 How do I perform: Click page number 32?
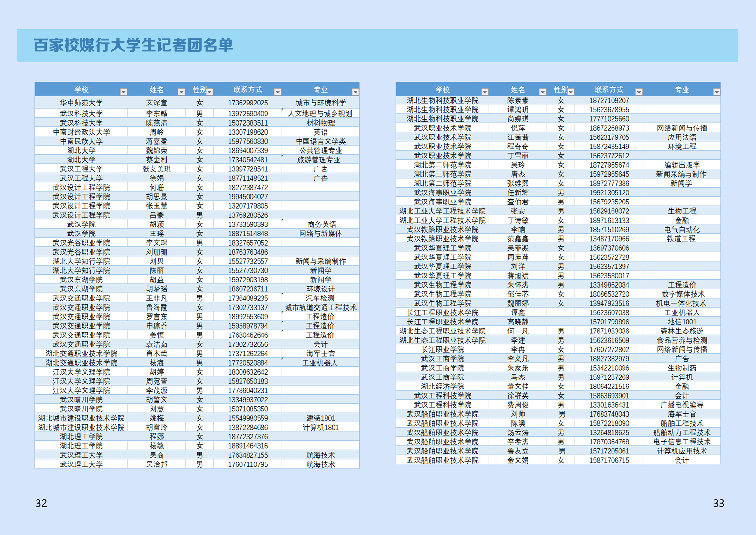[41, 503]
